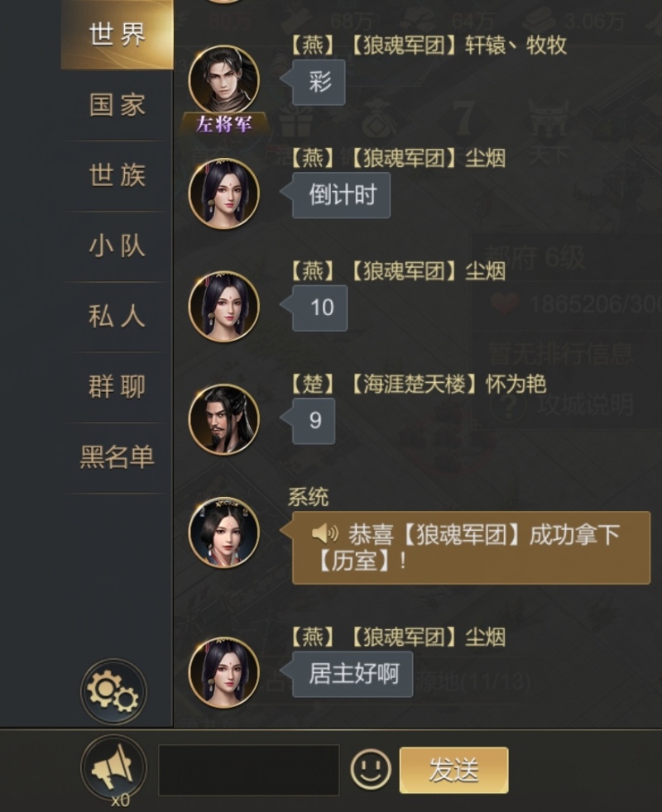This screenshot has height=812, width=662.
Task: Click the 左将军 player avatar
Action: click(224, 81)
